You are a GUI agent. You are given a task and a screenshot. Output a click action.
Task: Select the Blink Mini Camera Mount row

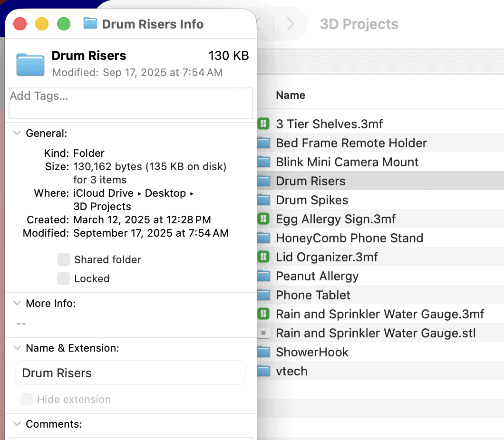click(347, 162)
